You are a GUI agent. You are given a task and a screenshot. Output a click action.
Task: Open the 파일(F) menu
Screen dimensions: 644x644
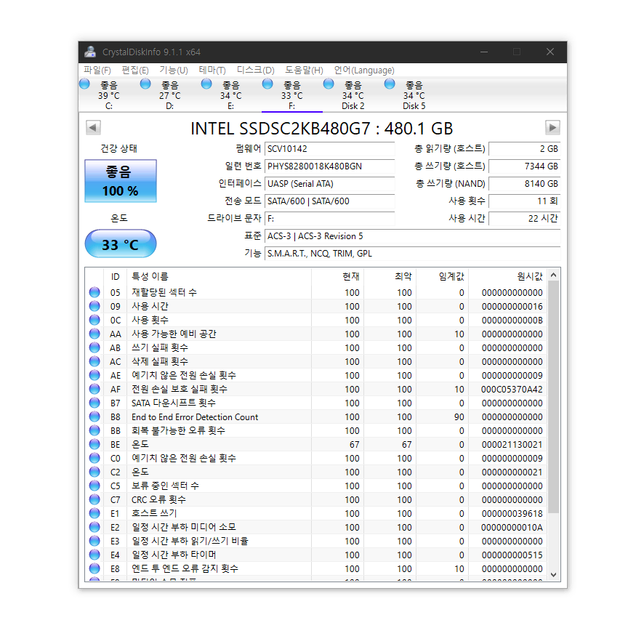point(97,71)
